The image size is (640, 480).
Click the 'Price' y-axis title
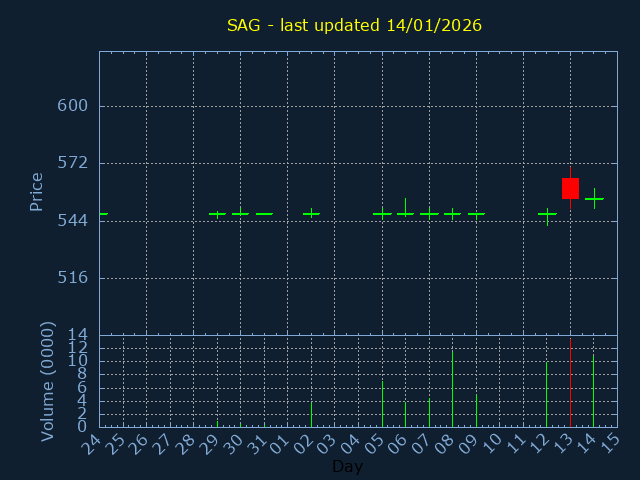[37, 192]
